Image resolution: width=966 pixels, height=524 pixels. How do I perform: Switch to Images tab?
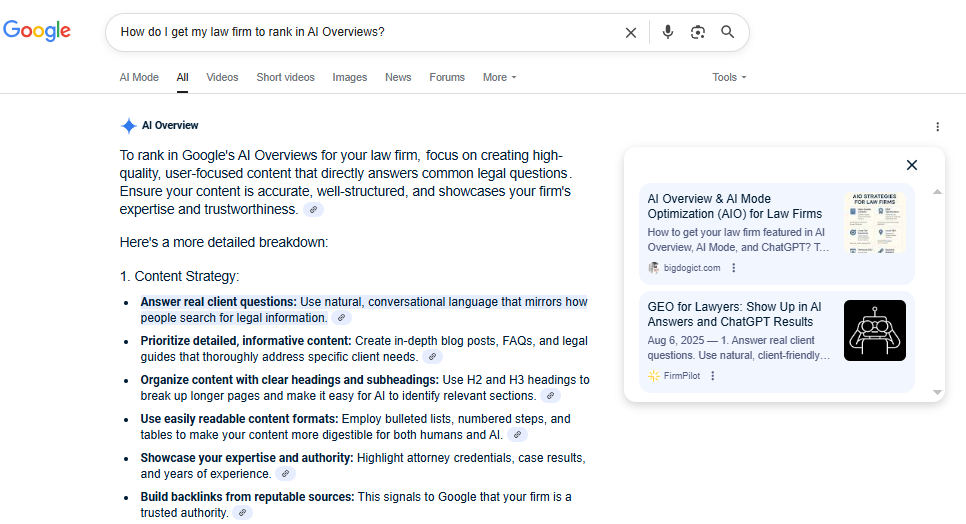point(349,77)
